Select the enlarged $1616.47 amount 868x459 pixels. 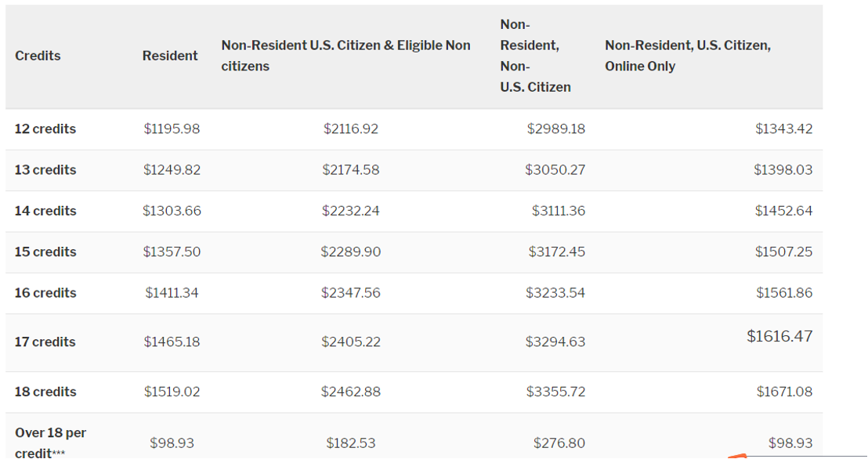tap(779, 337)
